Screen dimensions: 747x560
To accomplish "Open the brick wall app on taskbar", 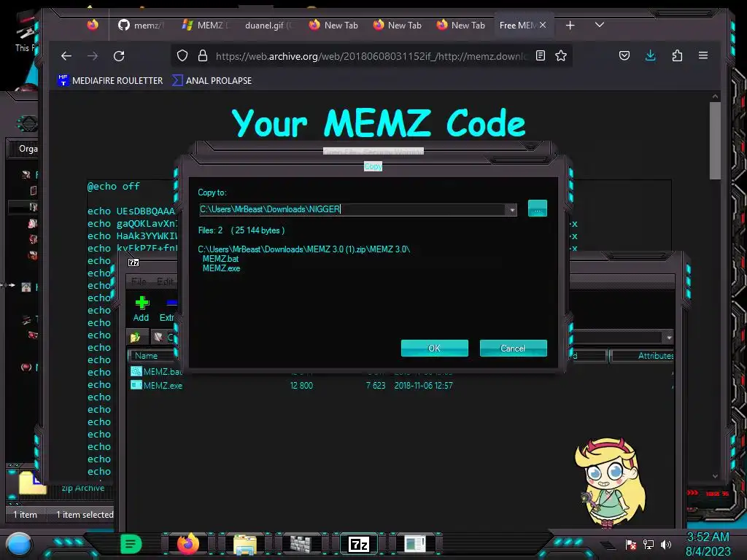I will coord(301,544).
